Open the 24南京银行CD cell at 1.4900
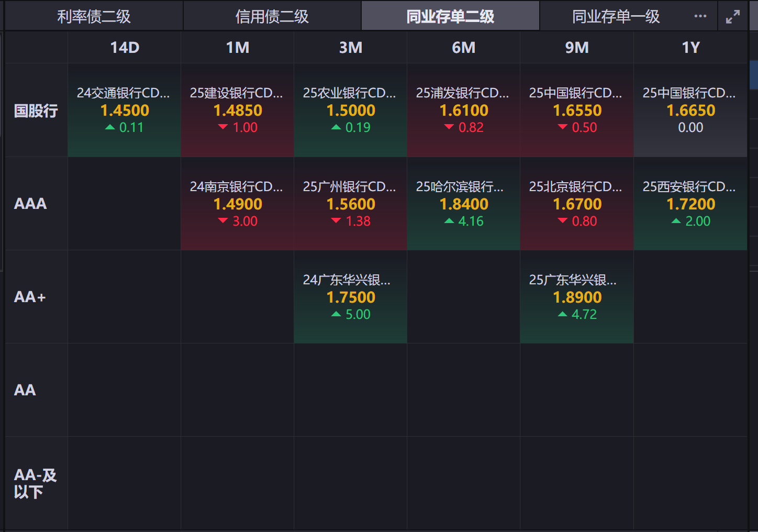The height and width of the screenshot is (532, 758). [x=238, y=204]
